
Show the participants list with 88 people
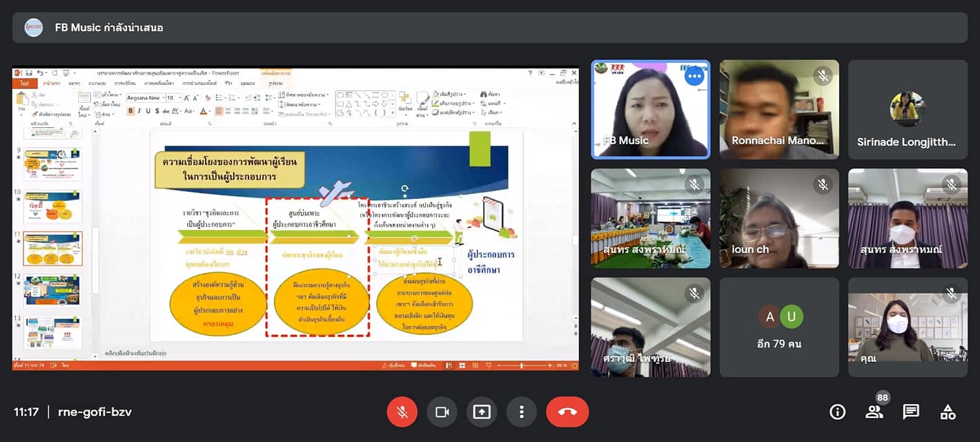(x=874, y=412)
